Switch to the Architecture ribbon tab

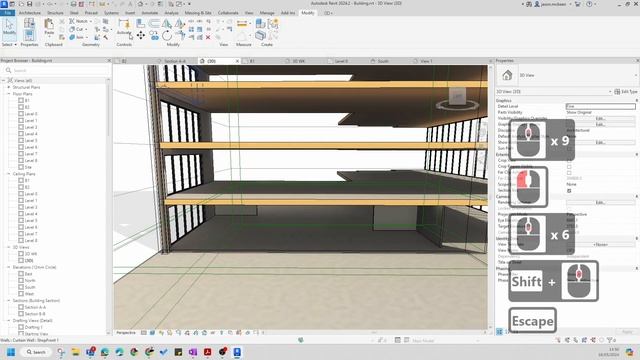click(30, 13)
